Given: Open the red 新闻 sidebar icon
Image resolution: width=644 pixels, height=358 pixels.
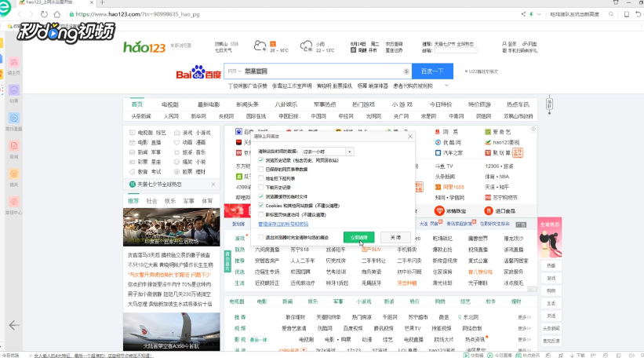Looking at the screenshot, I should [x=13, y=146].
